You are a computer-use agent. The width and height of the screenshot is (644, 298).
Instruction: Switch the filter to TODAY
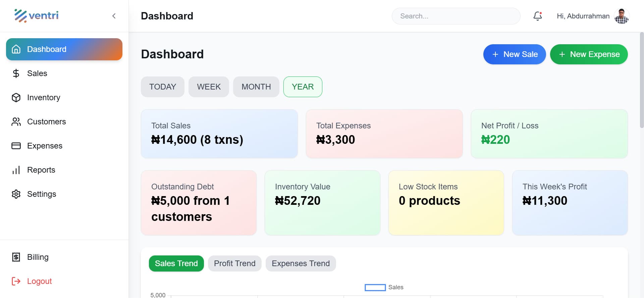pyautogui.click(x=162, y=86)
